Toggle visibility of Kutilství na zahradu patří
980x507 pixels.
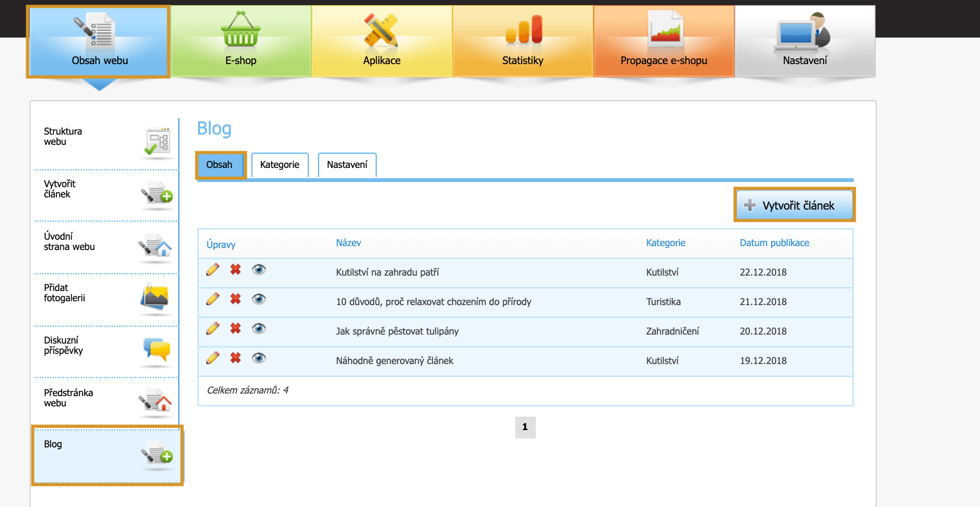point(259,269)
